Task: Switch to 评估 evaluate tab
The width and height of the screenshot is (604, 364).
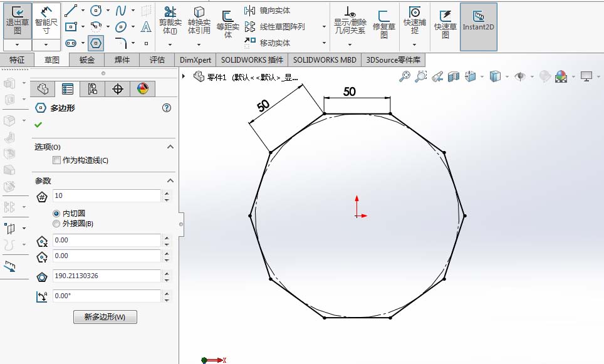Action: tap(157, 60)
